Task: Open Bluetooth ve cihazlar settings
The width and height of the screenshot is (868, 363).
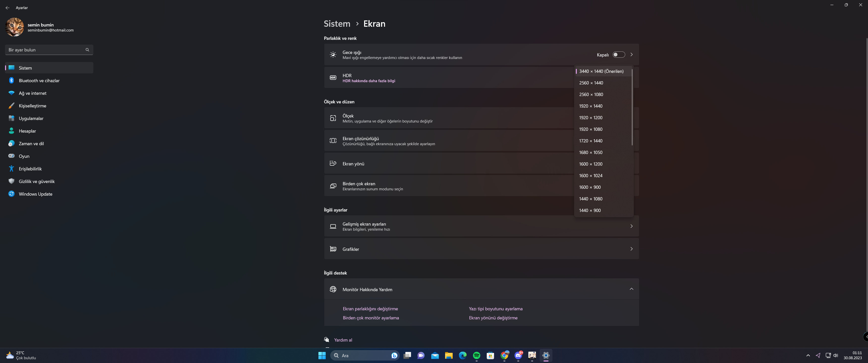Action: (39, 80)
